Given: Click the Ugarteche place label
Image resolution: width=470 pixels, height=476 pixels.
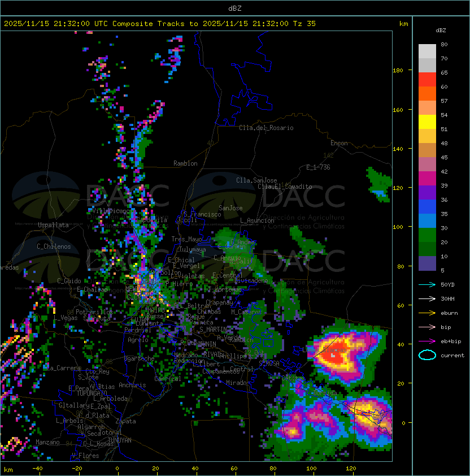Looking at the screenshot, I should click(x=140, y=358).
